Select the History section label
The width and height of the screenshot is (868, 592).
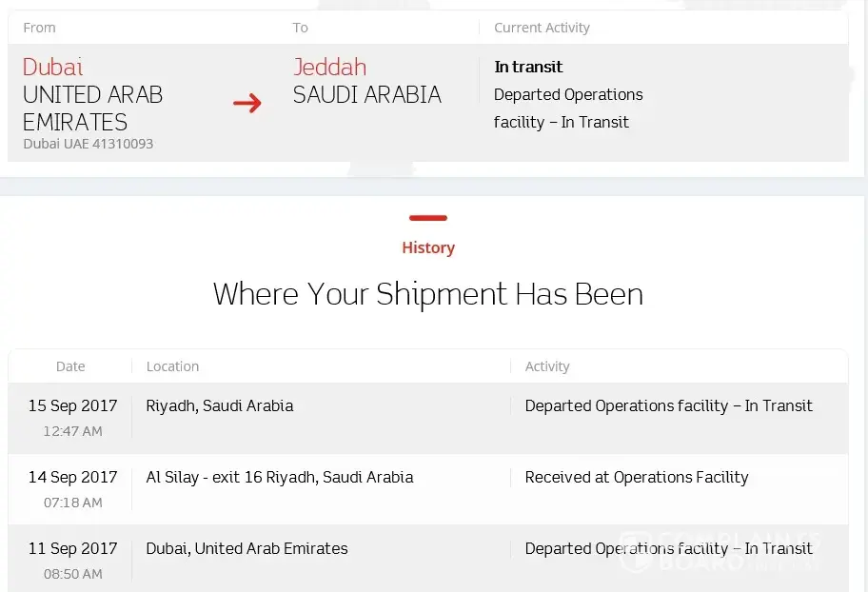pyautogui.click(x=428, y=247)
